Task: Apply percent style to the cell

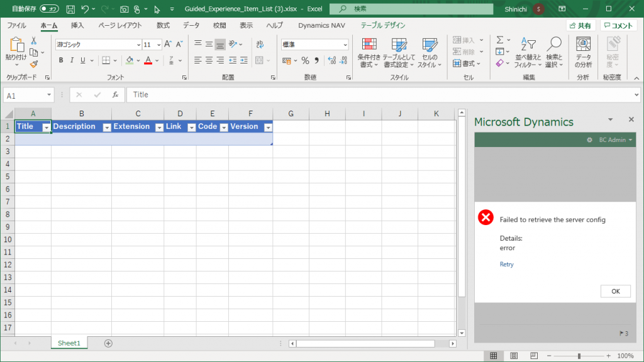Action: click(x=305, y=61)
